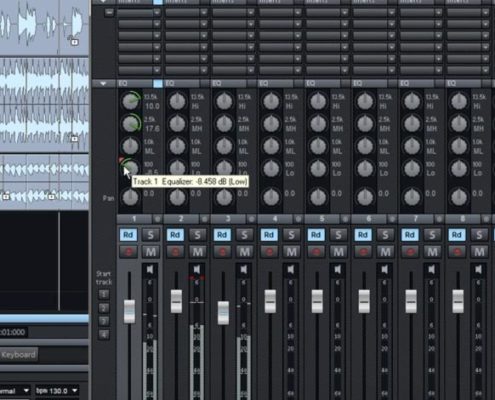Viewport: 495px width, 400px height.
Task: Toggle the speaker monitor icon on channel 6
Action: tap(385, 269)
